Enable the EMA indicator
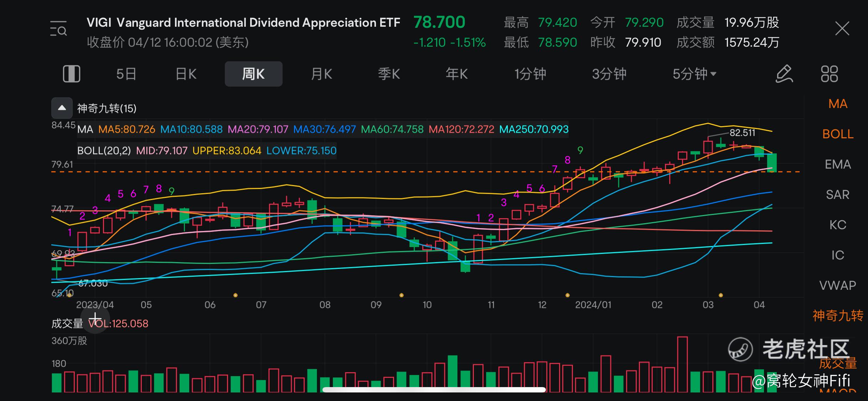 pyautogui.click(x=838, y=164)
